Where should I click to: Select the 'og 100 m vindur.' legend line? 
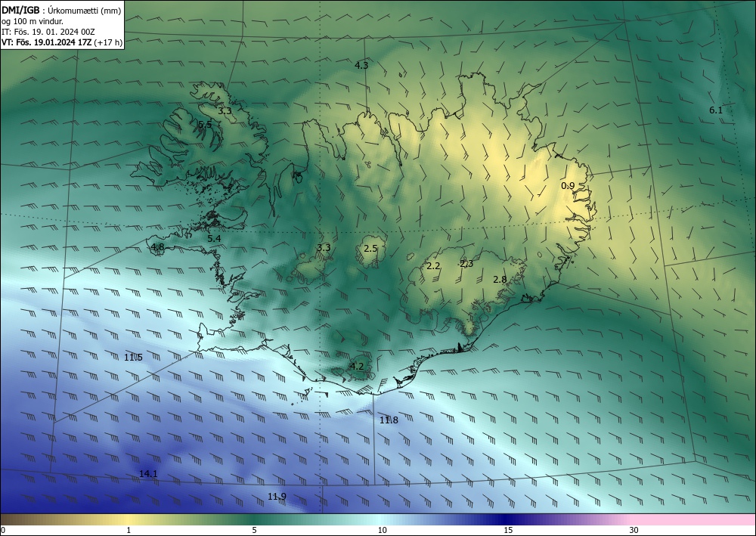tap(33, 21)
